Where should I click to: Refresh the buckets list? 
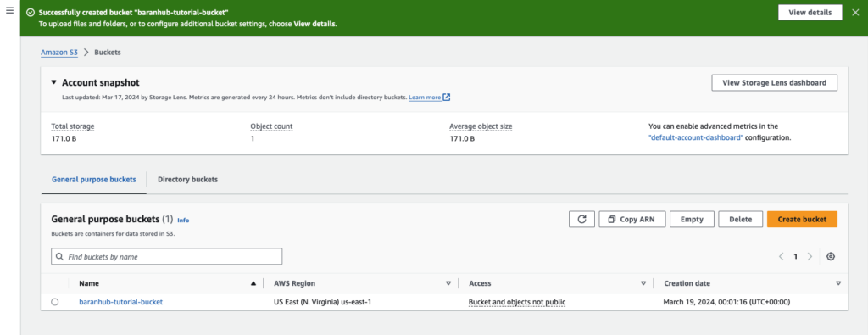coord(581,220)
